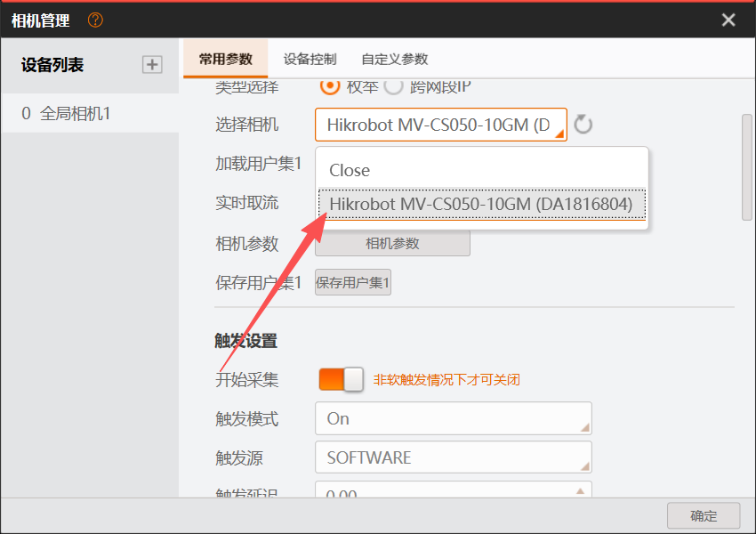Expand the 触发模式 dropdown showing On
Viewport: 756px width, 534px height.
[453, 418]
